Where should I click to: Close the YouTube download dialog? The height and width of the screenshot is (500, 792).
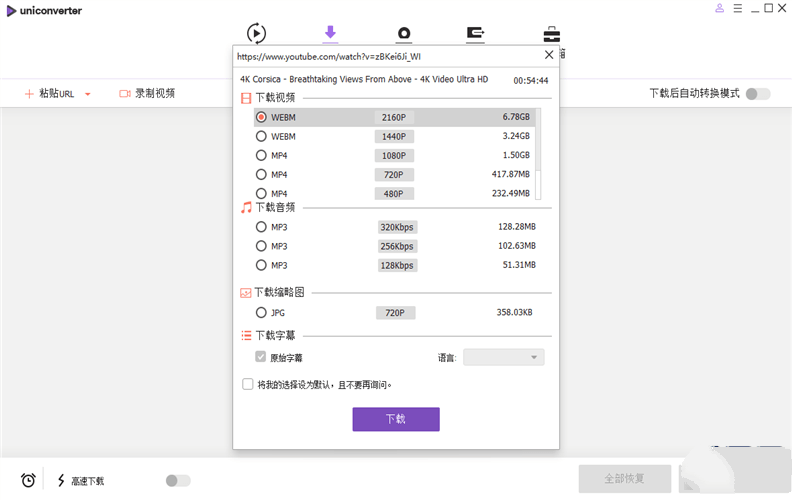click(x=548, y=56)
